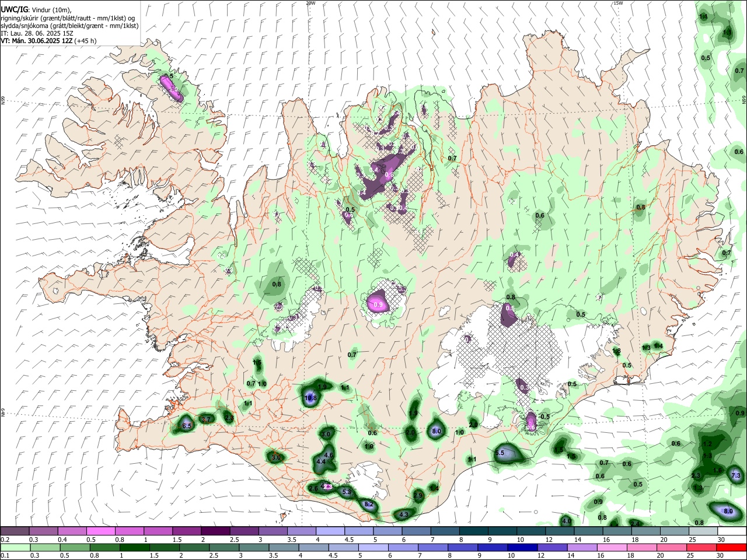This screenshot has height=560, width=747.
Task: Click the 8.2 precipitation value on the south coast
Action: coord(368,504)
